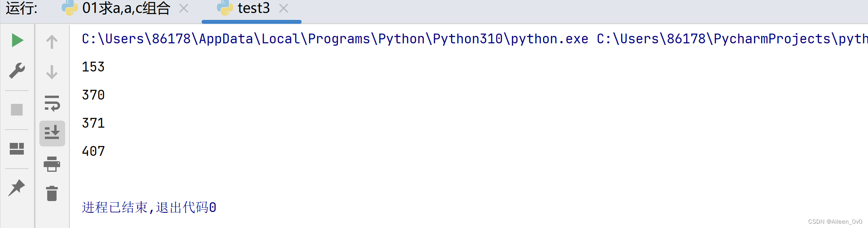
Task: Pin the Run tab
Action: click(x=17, y=187)
